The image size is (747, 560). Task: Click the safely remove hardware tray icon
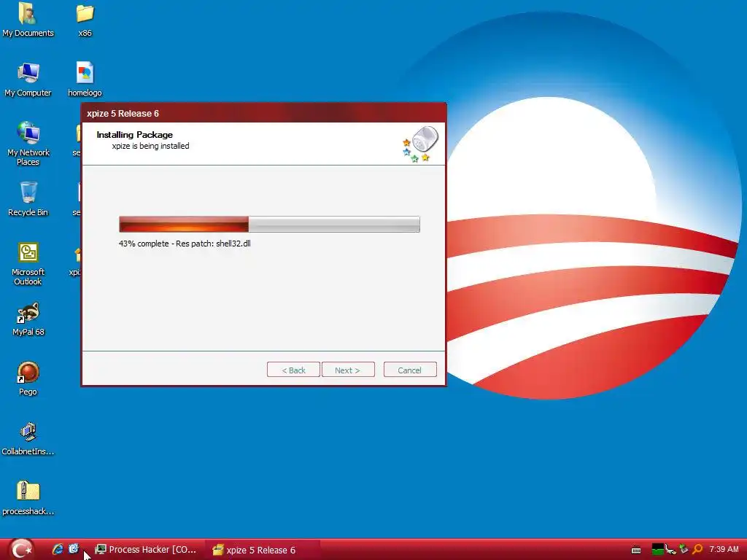coord(684,550)
